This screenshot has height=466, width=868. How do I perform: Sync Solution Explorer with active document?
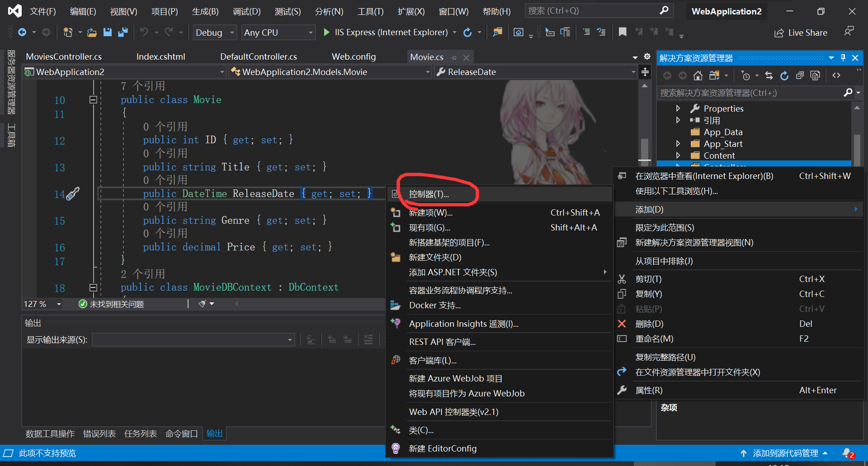(769, 75)
